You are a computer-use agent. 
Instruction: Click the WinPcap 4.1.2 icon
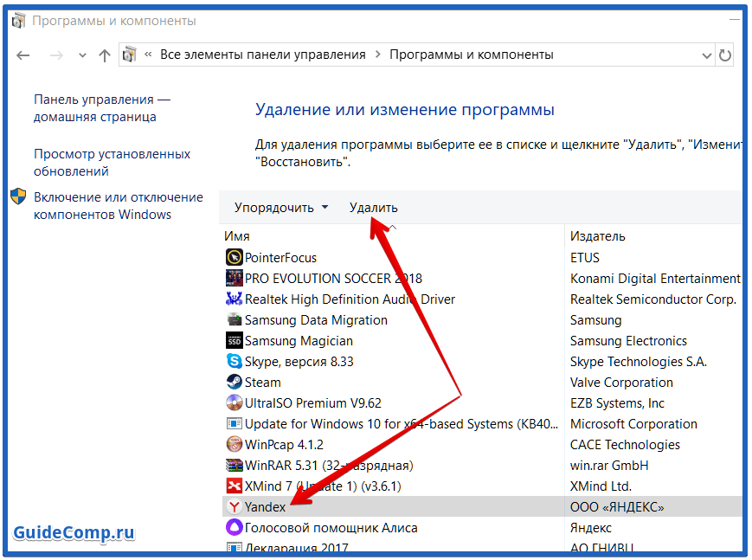[x=234, y=444]
